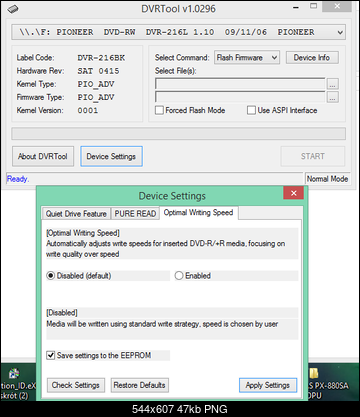Click the Ready status text

pyautogui.click(x=18, y=179)
